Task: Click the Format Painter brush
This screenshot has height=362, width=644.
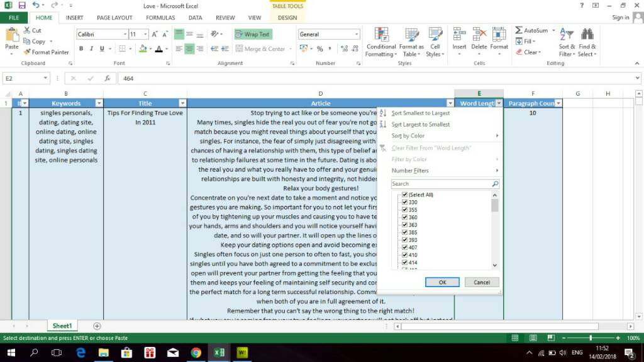Action: click(27, 52)
